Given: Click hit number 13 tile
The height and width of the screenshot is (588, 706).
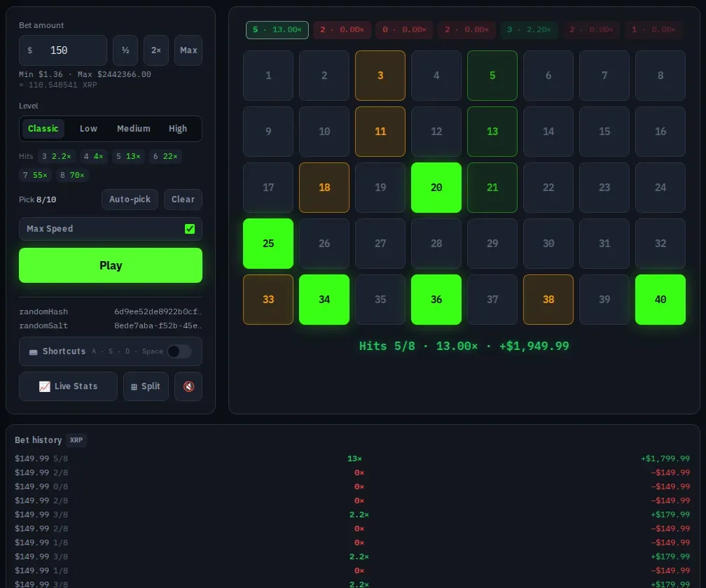Looking at the screenshot, I should click(x=492, y=132).
